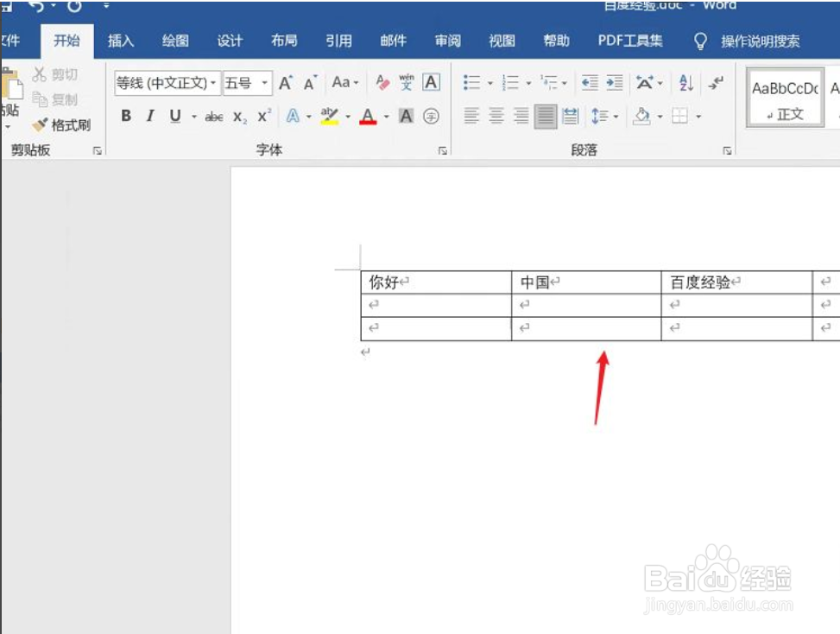Click the Increase Indent icon

tap(614, 80)
